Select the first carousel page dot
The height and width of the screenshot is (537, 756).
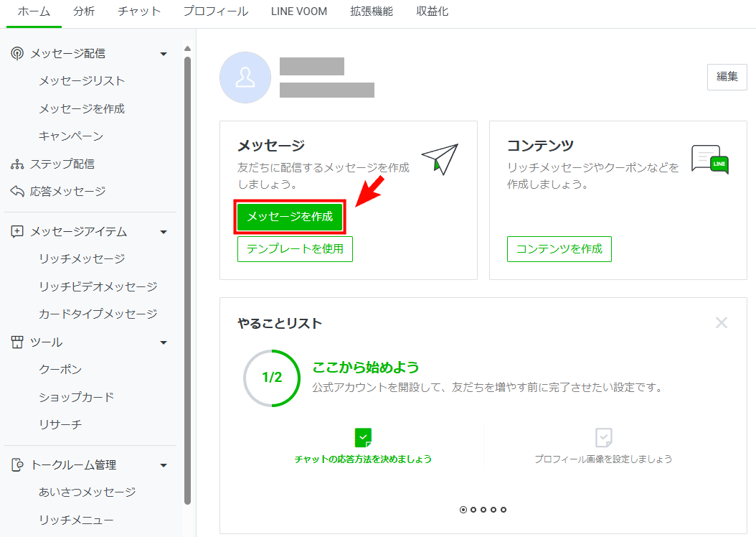(x=463, y=510)
